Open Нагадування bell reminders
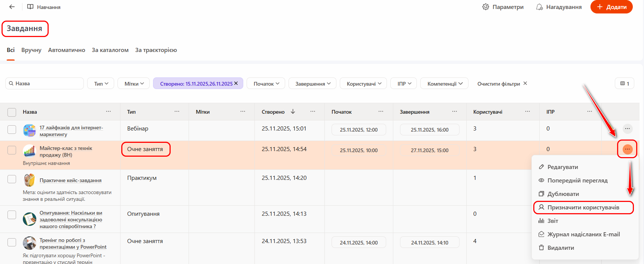 pos(539,7)
